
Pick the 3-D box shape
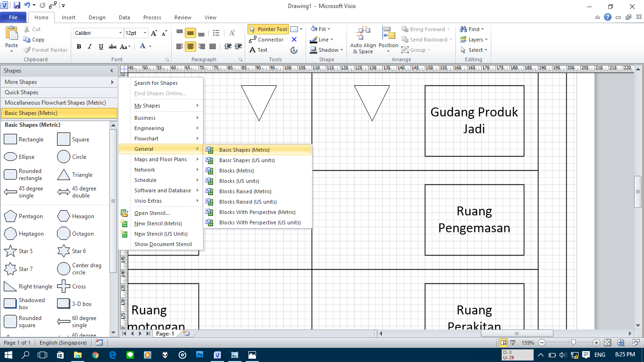(x=74, y=304)
